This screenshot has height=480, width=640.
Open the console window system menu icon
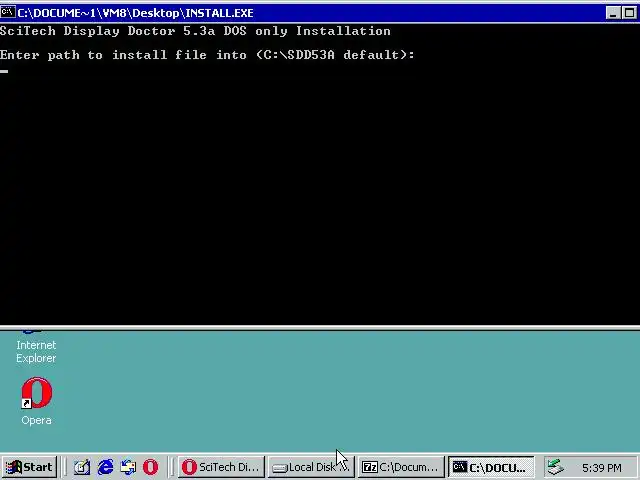(7, 12)
